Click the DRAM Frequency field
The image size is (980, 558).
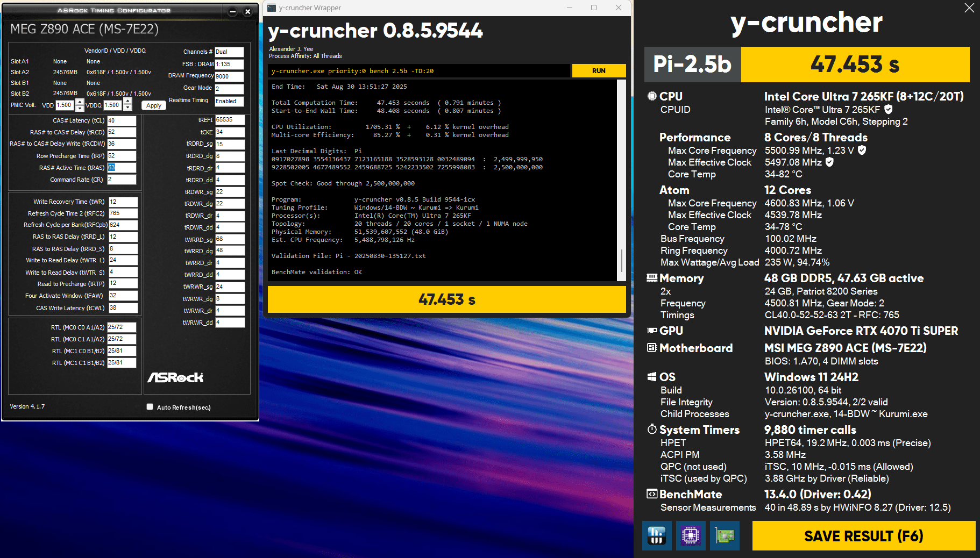click(229, 76)
